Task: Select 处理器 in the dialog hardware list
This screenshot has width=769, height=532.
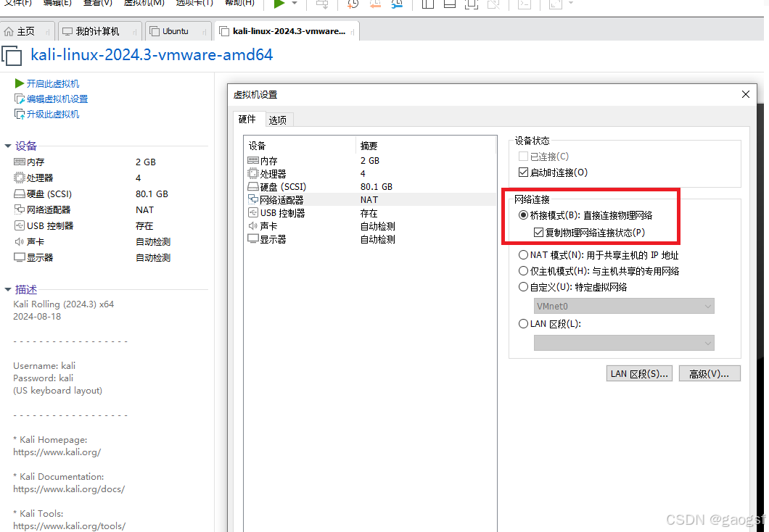Action: pos(371,174)
